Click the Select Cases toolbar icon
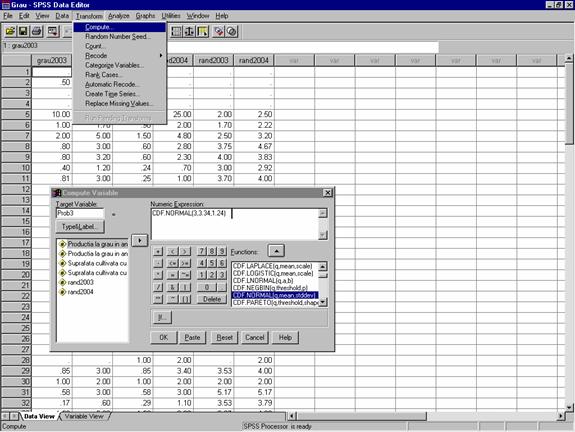 coord(202,32)
